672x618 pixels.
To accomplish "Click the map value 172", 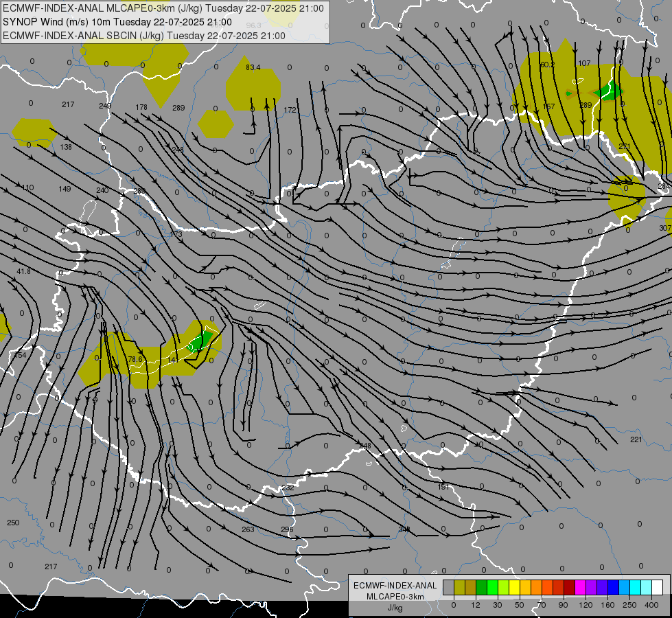I will pos(290,111).
